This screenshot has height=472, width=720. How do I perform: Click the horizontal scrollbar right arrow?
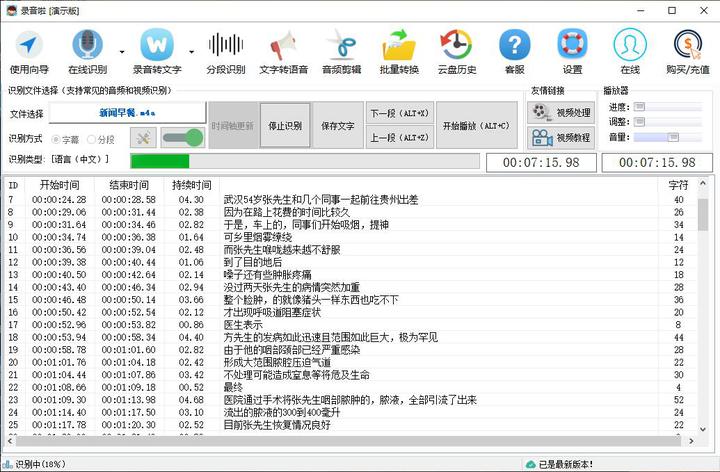pyautogui.click(x=692, y=441)
